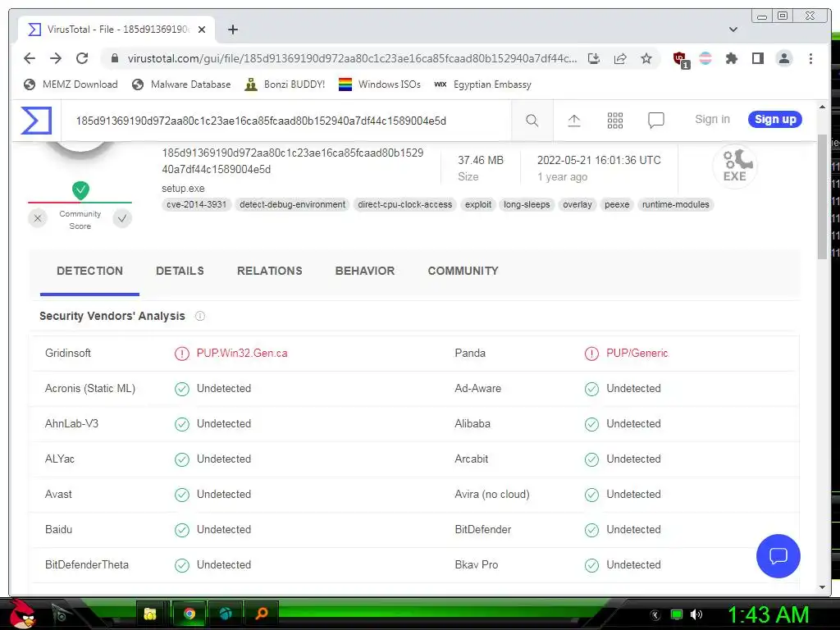Open the extensions puzzle piece icon
The width and height of the screenshot is (840, 630).
[x=731, y=58]
